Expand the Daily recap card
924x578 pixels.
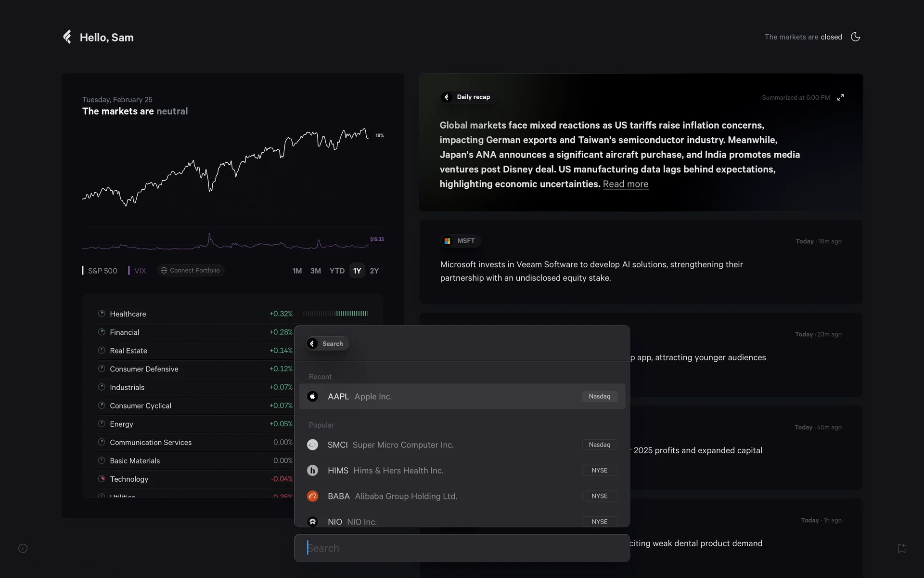(x=840, y=97)
